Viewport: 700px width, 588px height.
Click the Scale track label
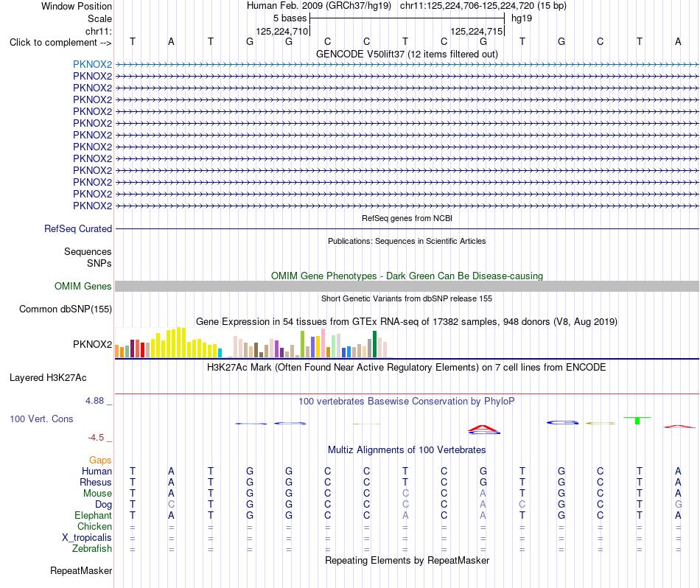pos(99,18)
